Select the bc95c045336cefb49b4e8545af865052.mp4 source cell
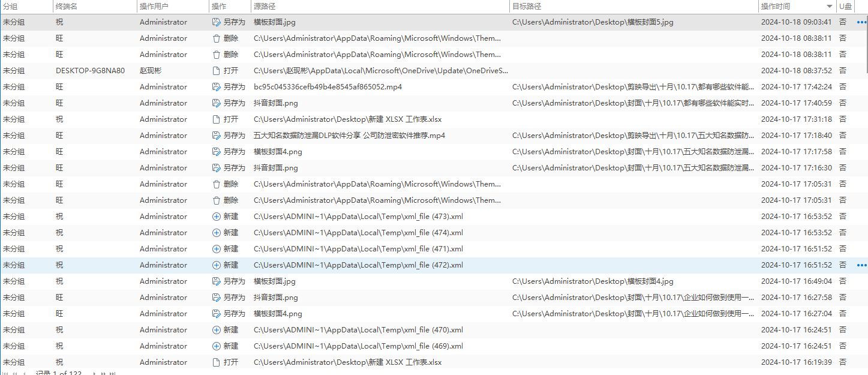Viewport: 868px width, 375px height. (x=328, y=87)
